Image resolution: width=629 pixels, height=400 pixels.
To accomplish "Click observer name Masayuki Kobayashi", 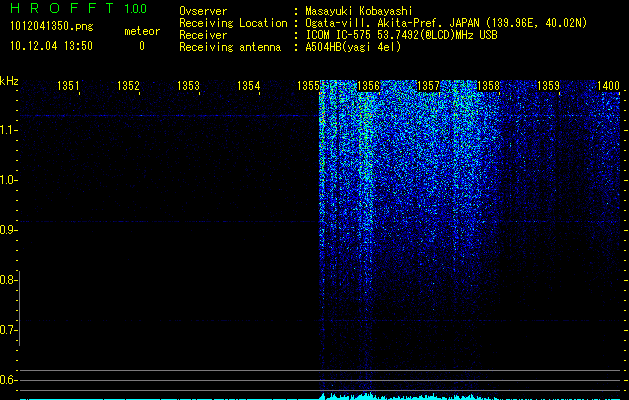I will [x=359, y=11].
